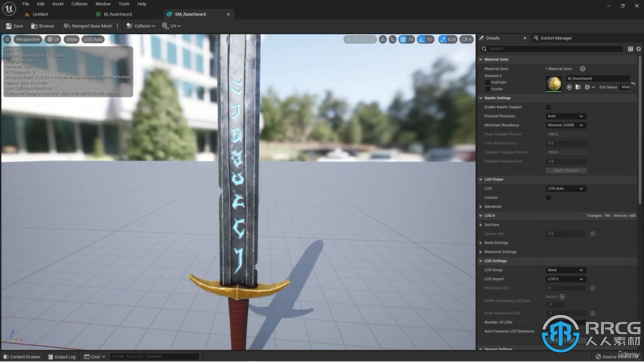
Task: Open the File menu
Action: 26,4
